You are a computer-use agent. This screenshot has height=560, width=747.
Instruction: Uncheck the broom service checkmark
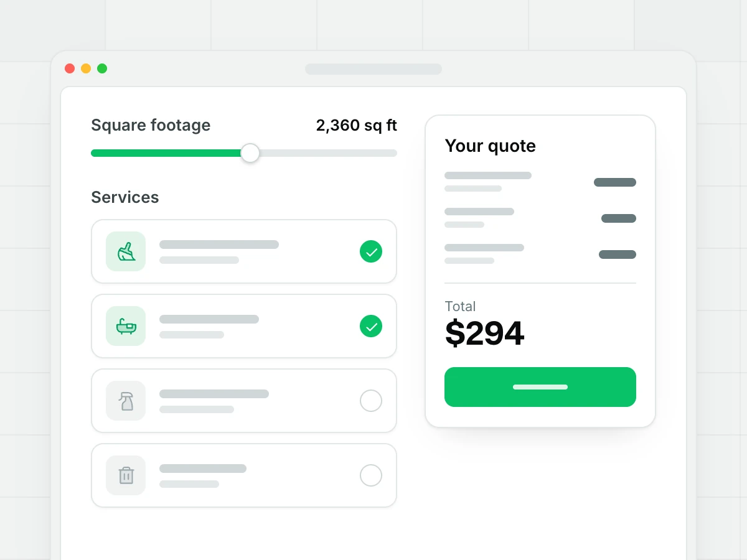click(371, 251)
